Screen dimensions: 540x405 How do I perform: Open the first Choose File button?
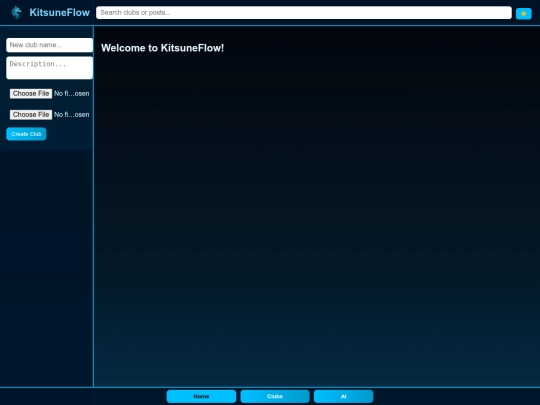(31, 94)
